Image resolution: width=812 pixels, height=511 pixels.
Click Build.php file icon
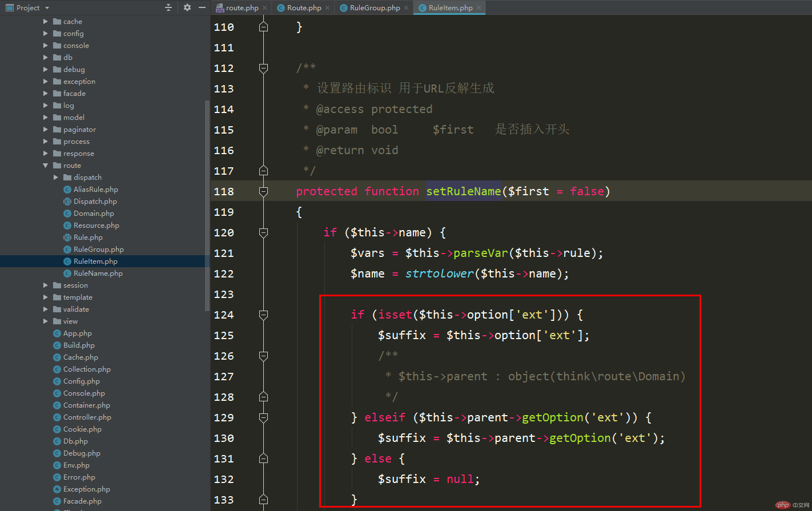click(x=57, y=345)
